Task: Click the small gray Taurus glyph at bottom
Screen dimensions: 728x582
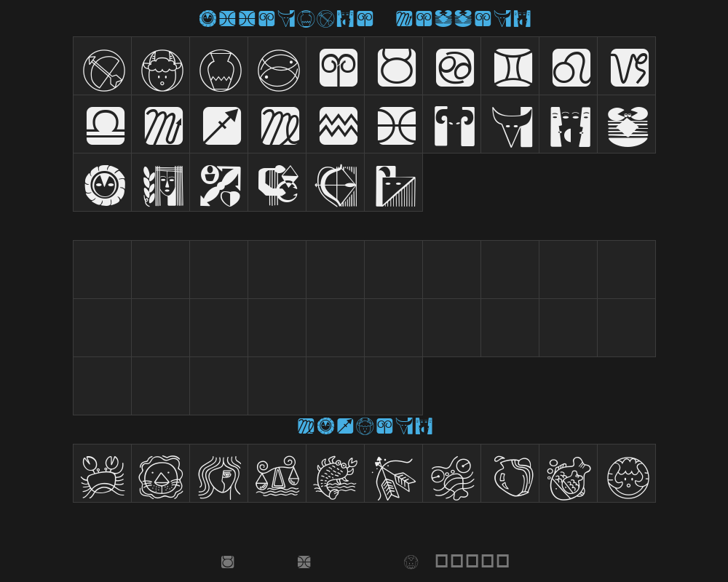Action: pos(227,562)
